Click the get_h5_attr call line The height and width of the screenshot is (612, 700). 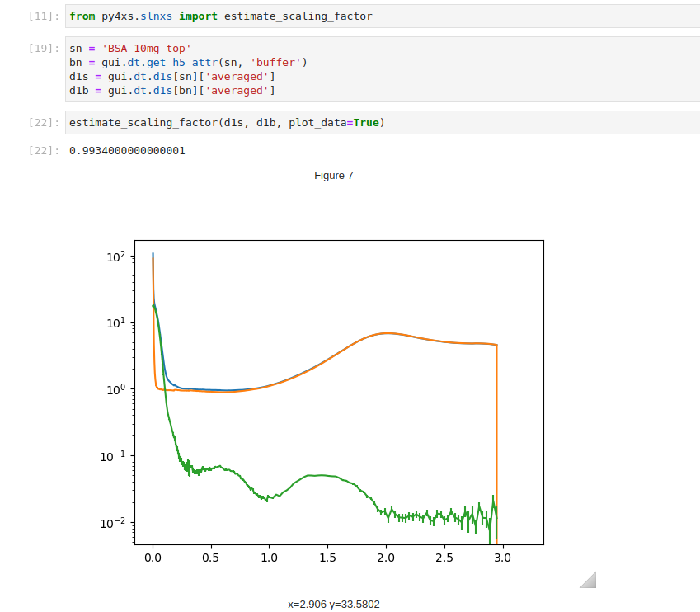(188, 63)
